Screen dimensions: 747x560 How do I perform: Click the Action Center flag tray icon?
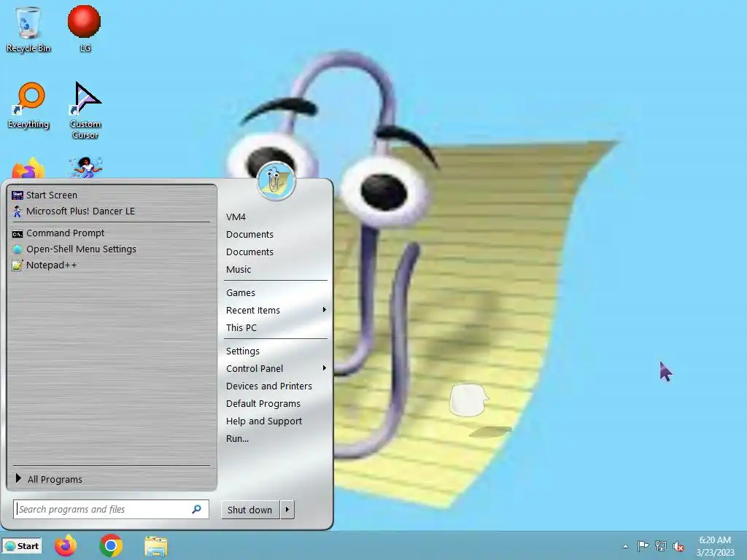(643, 546)
